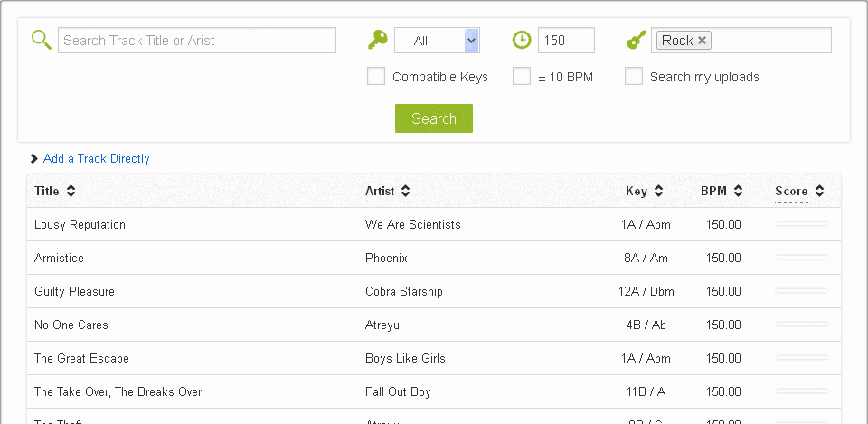Screen dimensions: 868x424
Task: Click the green guitar genre icon
Action: [637, 40]
